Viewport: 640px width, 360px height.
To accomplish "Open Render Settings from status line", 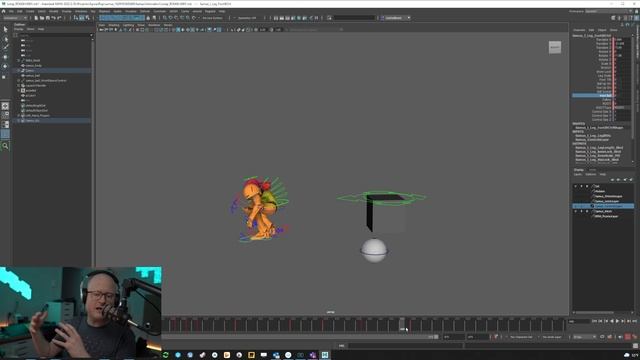I will [293, 18].
